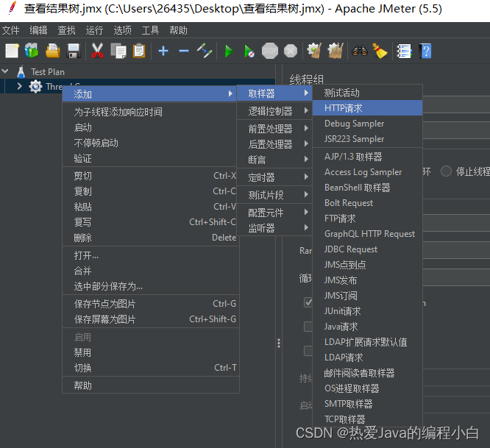Choose Debug Sampler from the list
Viewport: 490px width, 448px height.
click(x=368, y=124)
